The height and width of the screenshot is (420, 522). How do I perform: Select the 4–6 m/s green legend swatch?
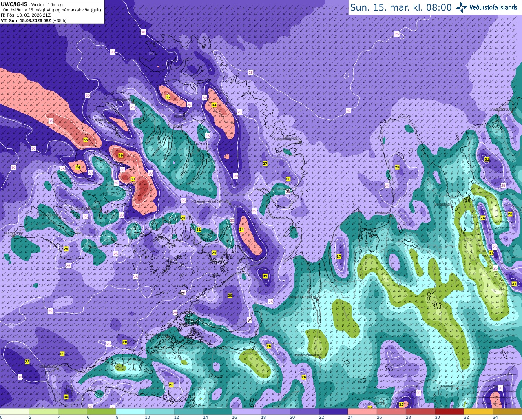coord(73,411)
